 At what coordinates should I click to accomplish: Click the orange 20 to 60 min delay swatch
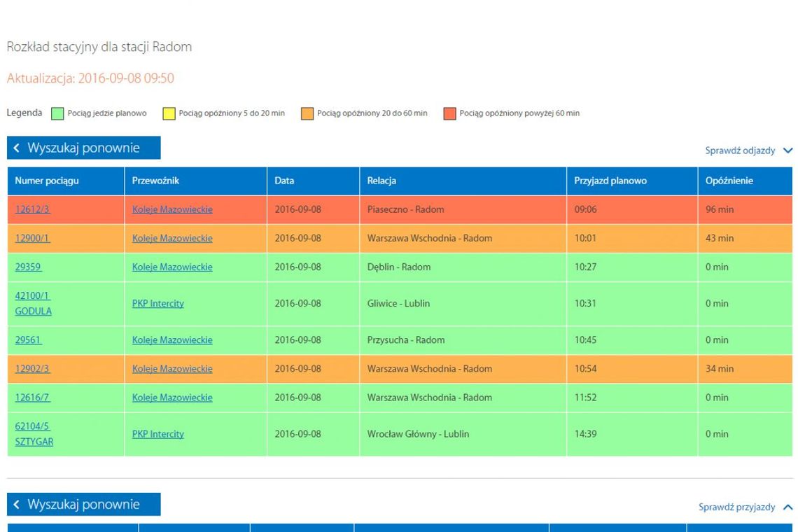(x=307, y=113)
